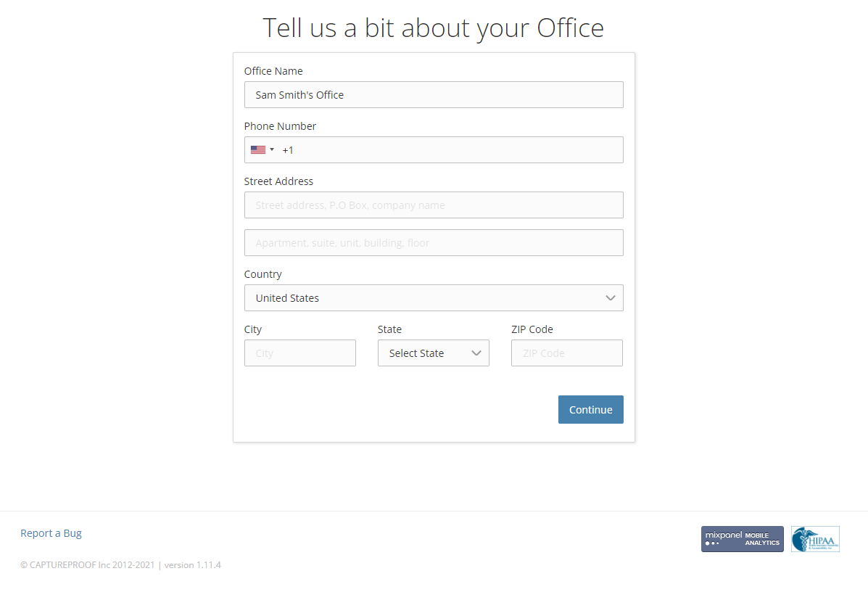This screenshot has height=592, width=868.
Task: Click the CAPTUREPROOF copyright version text
Action: click(x=120, y=565)
